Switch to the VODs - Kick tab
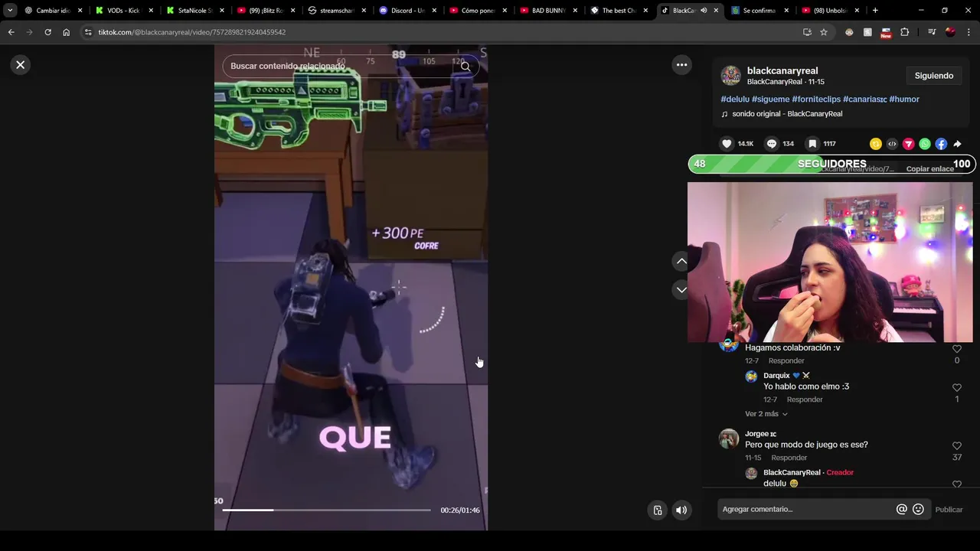Viewport: 980px width, 551px height. 123,11
